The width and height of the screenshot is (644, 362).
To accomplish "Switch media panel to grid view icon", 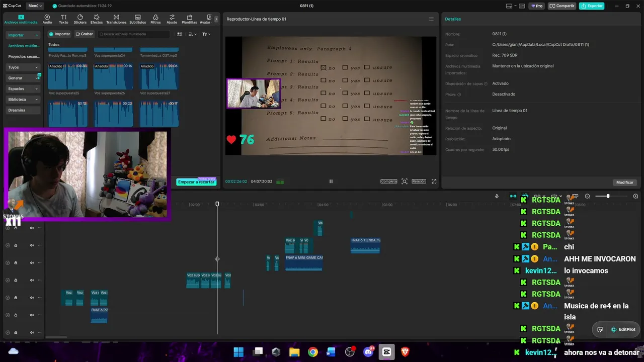I will pos(180,34).
